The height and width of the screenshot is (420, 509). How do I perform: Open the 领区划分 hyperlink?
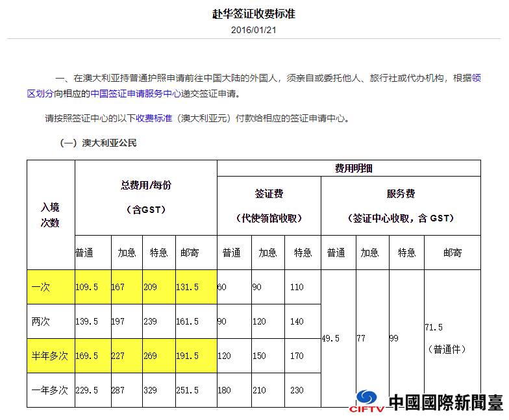pos(40,93)
